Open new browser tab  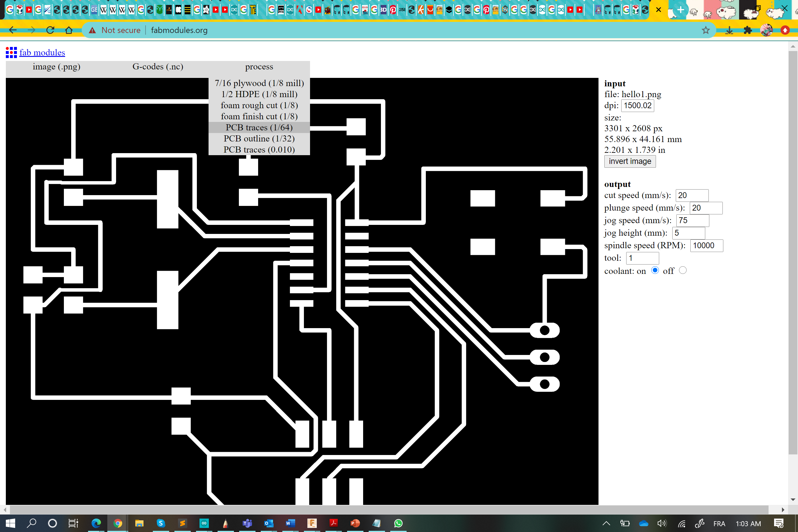pyautogui.click(x=681, y=10)
